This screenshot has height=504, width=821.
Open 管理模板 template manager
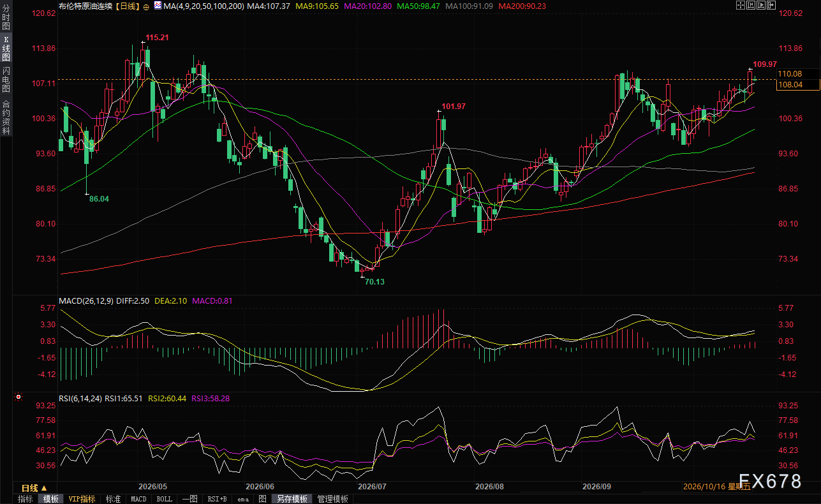coord(333,499)
